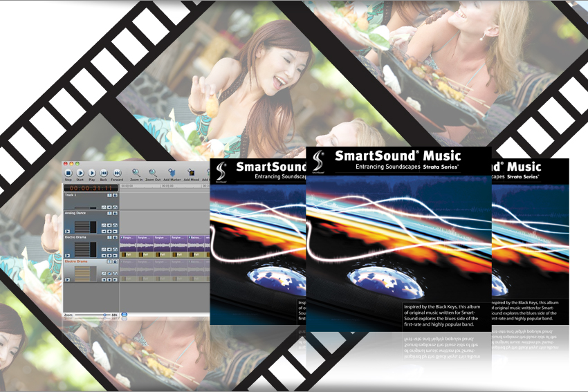The image size is (588, 392).
Task: Open info icon on Track 1
Action: coord(109,195)
